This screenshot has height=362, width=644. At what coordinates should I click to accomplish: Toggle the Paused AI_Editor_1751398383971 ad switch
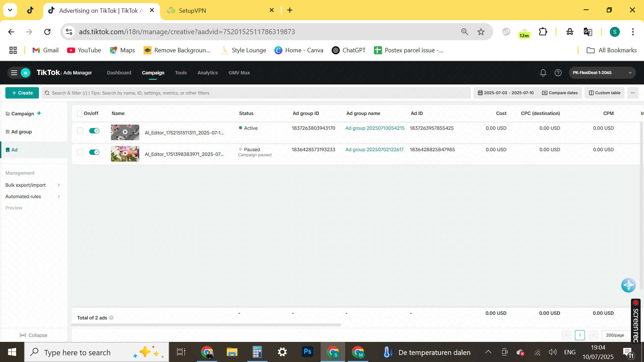click(x=94, y=152)
